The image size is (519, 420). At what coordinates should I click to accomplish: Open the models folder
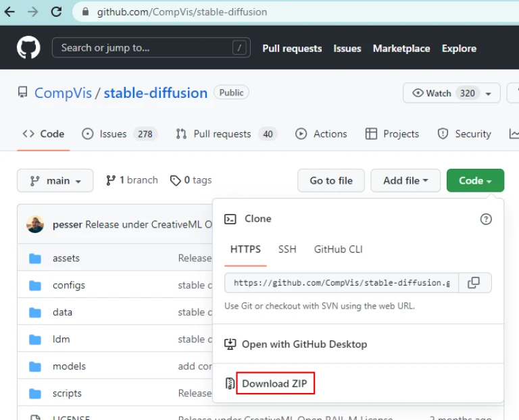[x=69, y=366]
